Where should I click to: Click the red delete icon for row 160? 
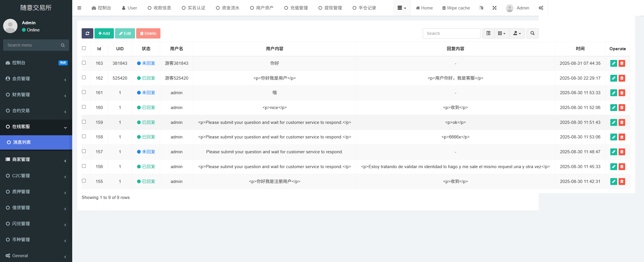pyautogui.click(x=622, y=108)
